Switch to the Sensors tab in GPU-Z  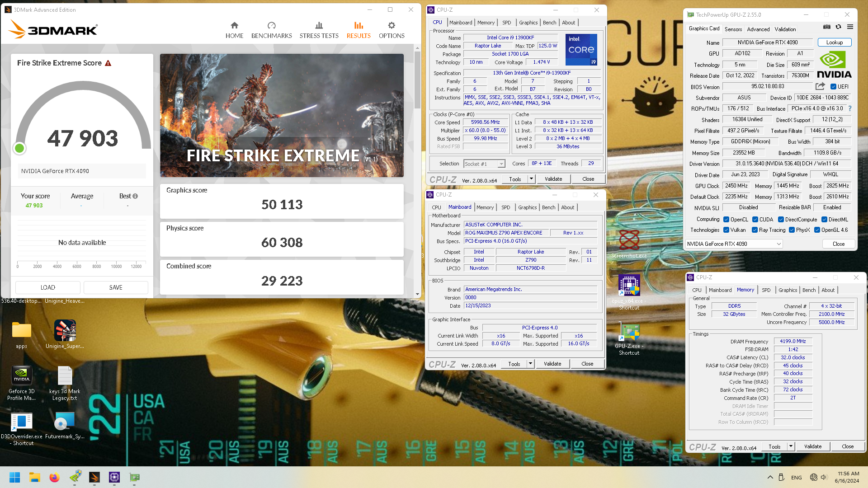(733, 29)
